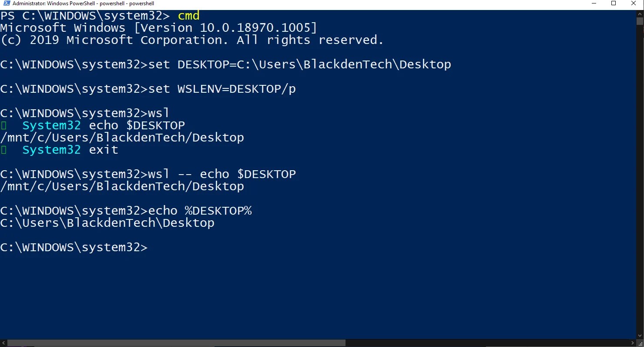This screenshot has width=644, height=347.
Task: Click the scroll-right arrow on the horizontal scrollbar
Action: tap(633, 343)
